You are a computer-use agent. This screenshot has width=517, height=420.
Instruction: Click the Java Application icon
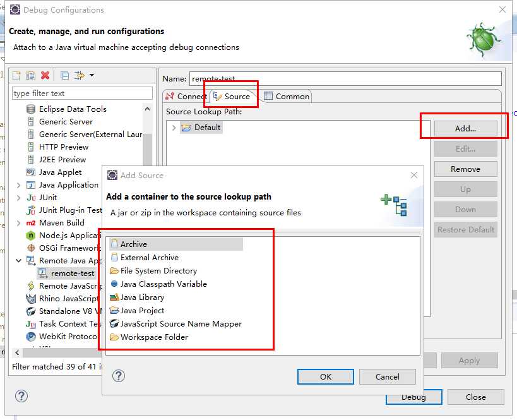(31, 185)
